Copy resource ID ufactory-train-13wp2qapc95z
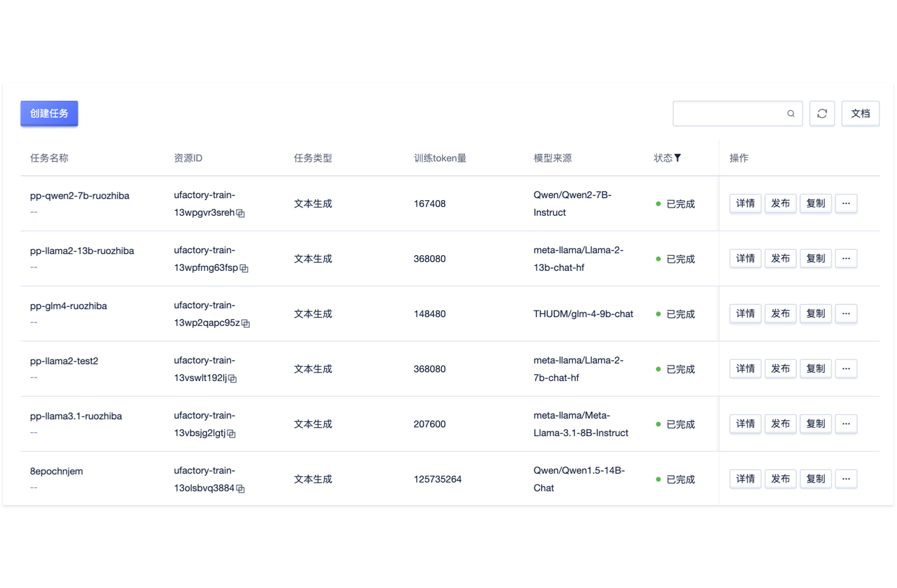 pos(246,323)
